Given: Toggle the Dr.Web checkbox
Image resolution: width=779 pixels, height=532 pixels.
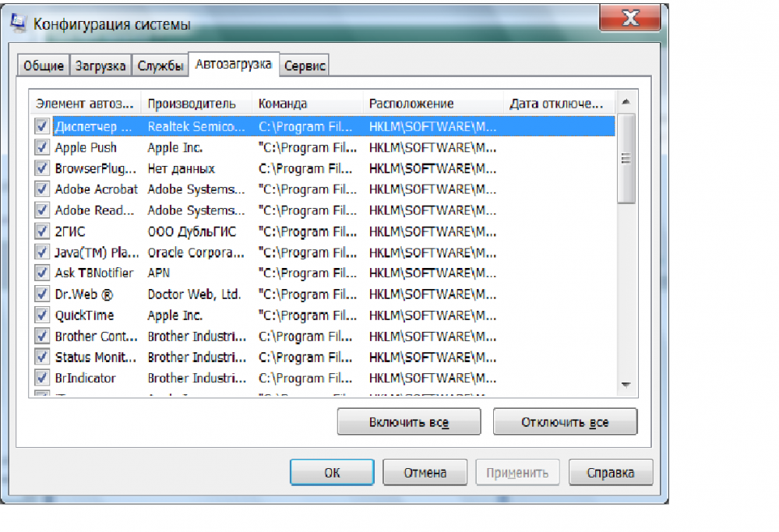Looking at the screenshot, I should click(42, 294).
